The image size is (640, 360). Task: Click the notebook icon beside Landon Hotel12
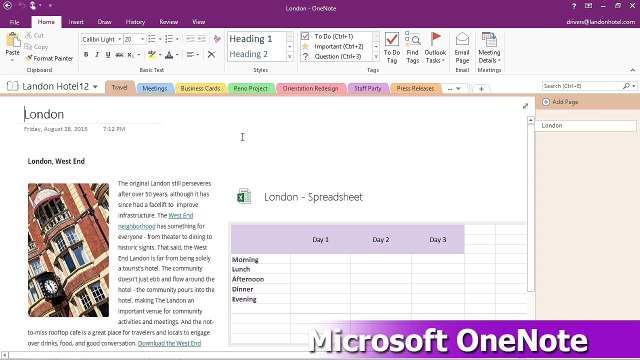13,86
